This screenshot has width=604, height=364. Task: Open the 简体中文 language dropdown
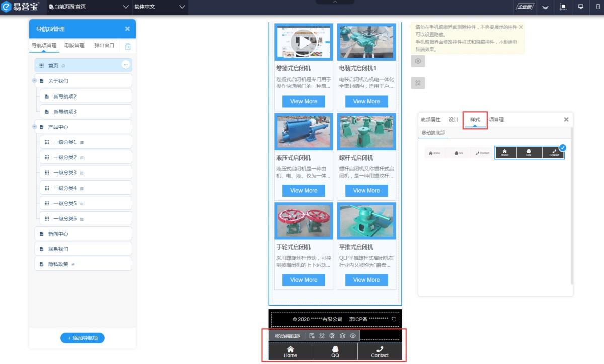pos(160,7)
